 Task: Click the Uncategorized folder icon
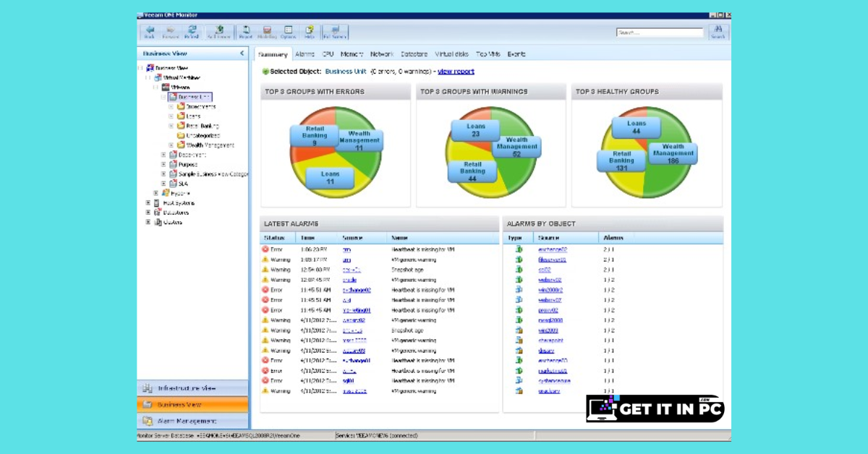point(181,135)
